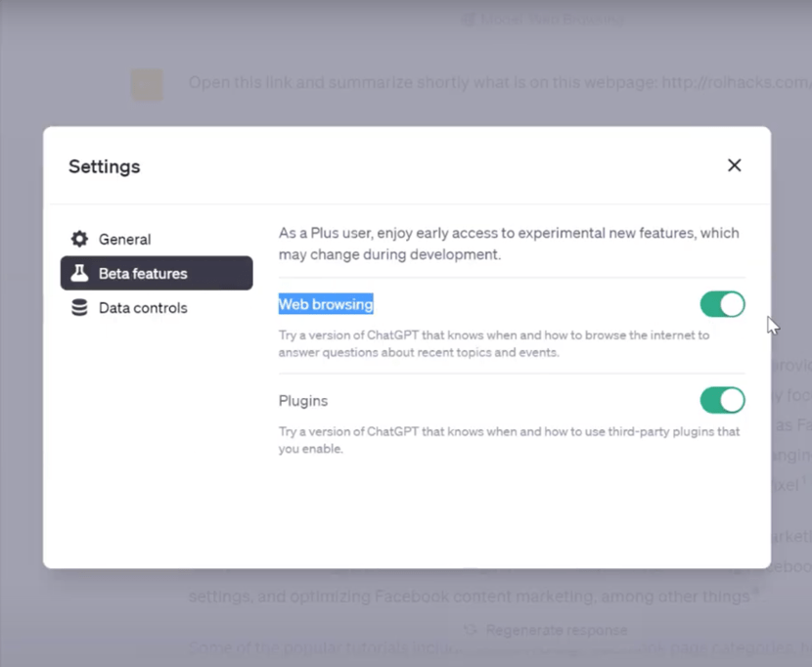Click the Model: Web Browsing label behind dialog
This screenshot has height=667, width=812.
click(x=543, y=20)
